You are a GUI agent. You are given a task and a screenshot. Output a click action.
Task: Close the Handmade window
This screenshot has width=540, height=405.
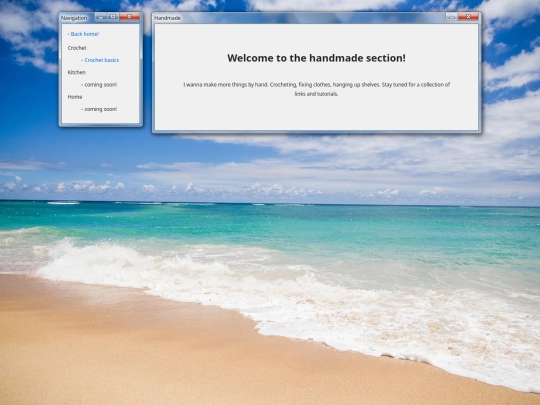click(x=468, y=17)
